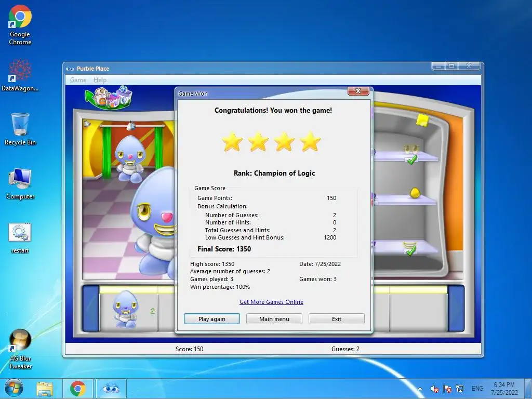Screen dimensions: 532x399
Task: Click the purble standing behind curtains
Action: 129,159
